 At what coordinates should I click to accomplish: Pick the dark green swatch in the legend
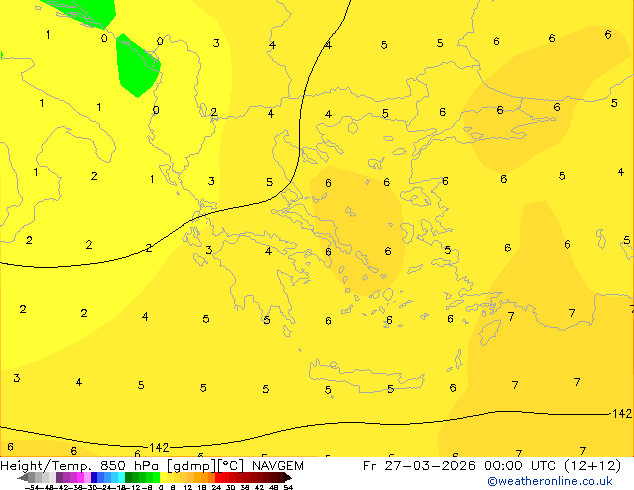tap(128, 477)
